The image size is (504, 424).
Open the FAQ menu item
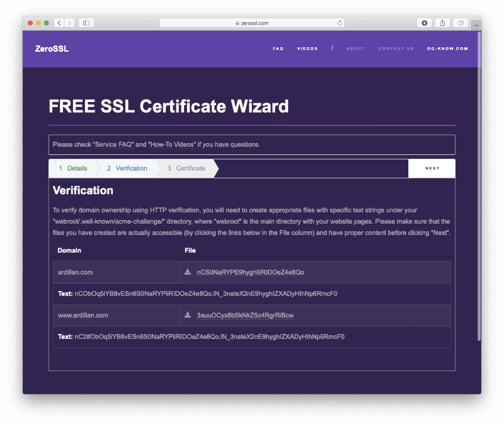pyautogui.click(x=278, y=49)
